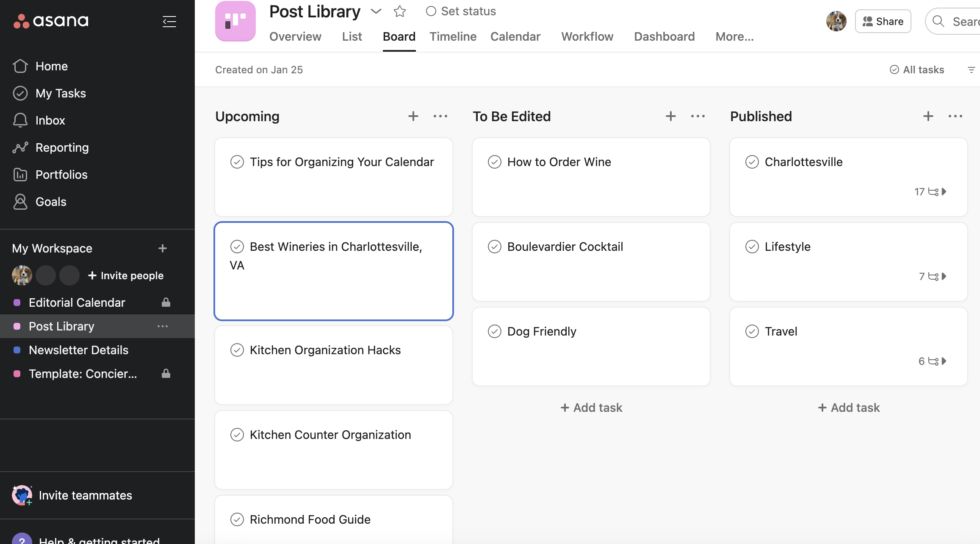The image size is (980, 544).
Task: Collapse the sidebar with the hamburger icon
Action: [x=169, y=21]
